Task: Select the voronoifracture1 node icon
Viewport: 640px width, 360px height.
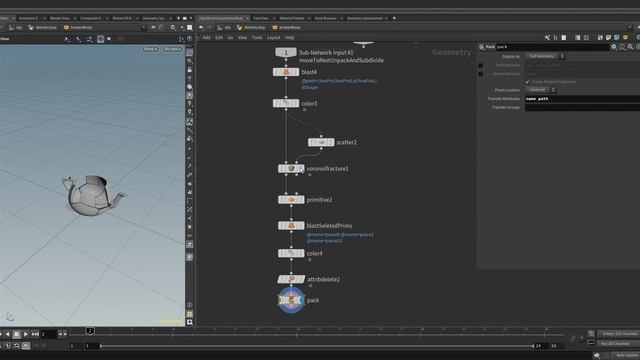Action: tap(291, 169)
